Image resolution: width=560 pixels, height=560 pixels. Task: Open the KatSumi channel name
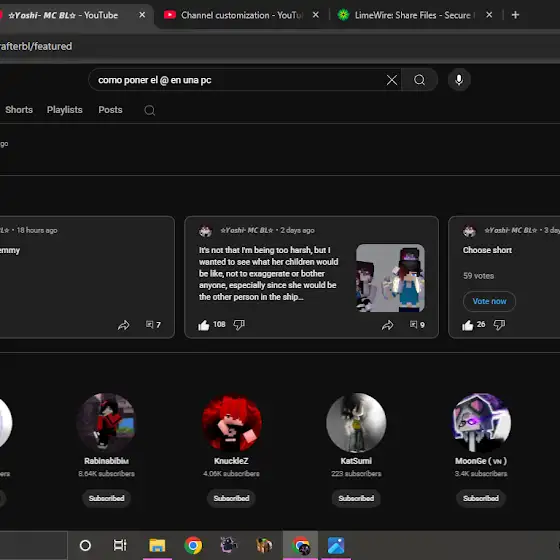(x=356, y=461)
